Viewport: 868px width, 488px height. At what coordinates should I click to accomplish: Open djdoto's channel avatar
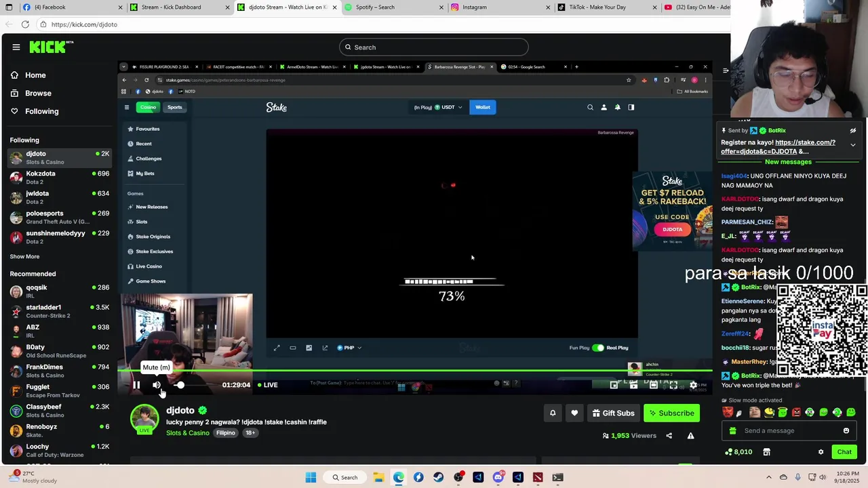[144, 418]
